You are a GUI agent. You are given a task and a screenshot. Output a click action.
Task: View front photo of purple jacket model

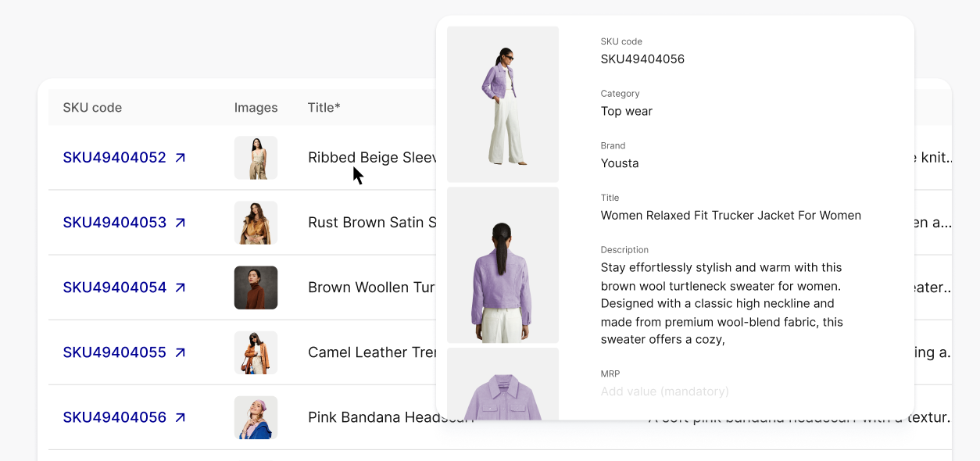[503, 105]
